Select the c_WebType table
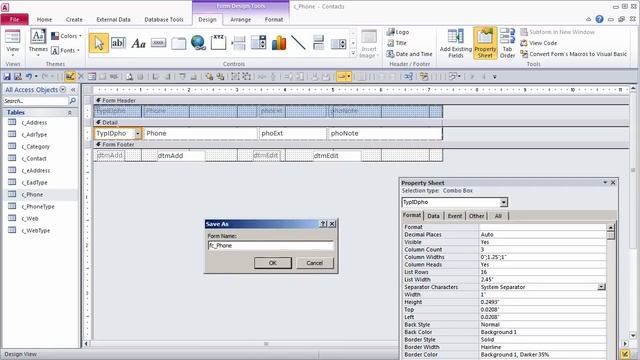The width and height of the screenshot is (640, 360). tap(36, 231)
